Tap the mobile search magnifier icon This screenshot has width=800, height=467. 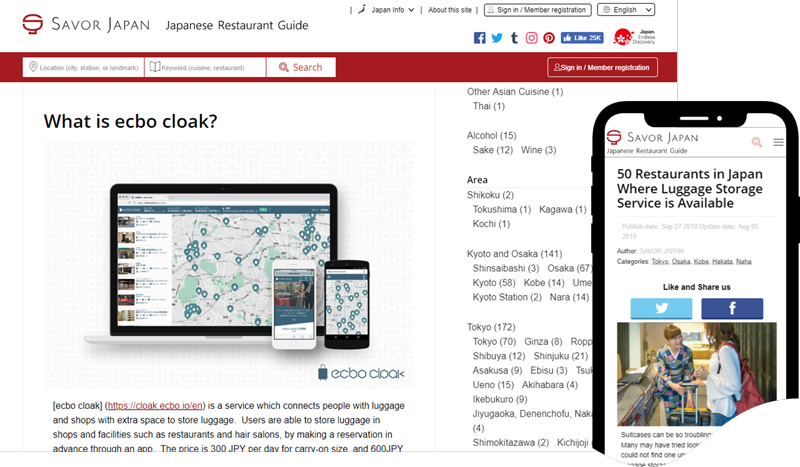tap(757, 142)
